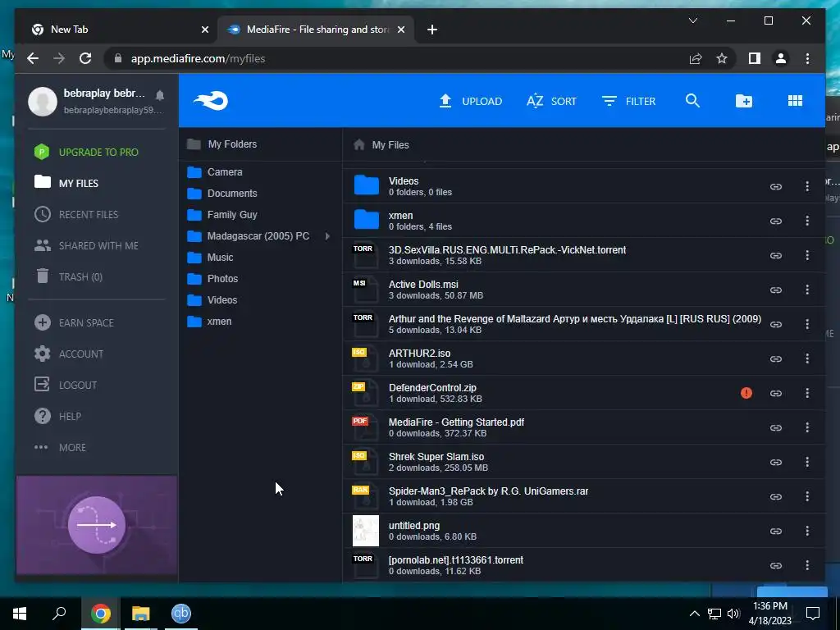Open options menu for Shrek Super Slam.iso
This screenshot has height=630, width=840.
coord(807,462)
